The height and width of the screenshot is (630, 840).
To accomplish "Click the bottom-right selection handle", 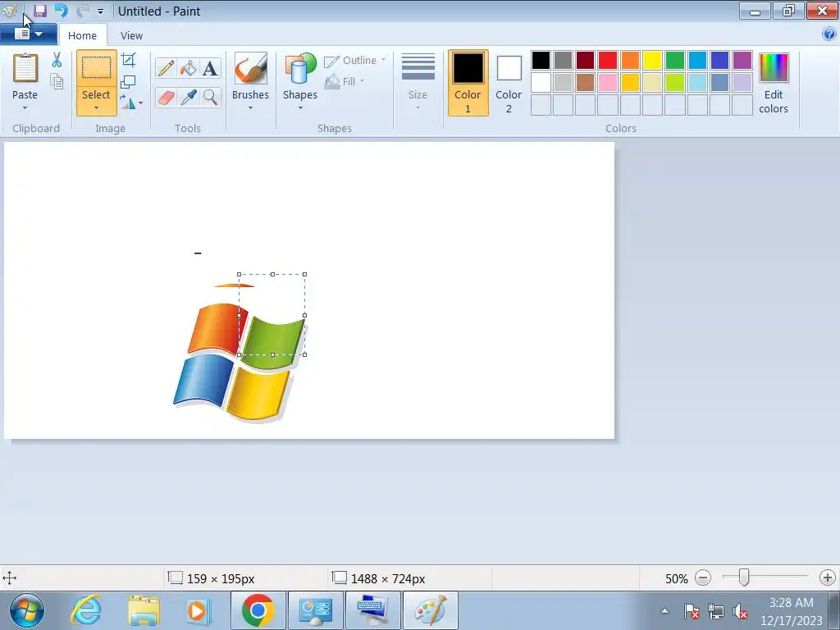I will coord(305,354).
